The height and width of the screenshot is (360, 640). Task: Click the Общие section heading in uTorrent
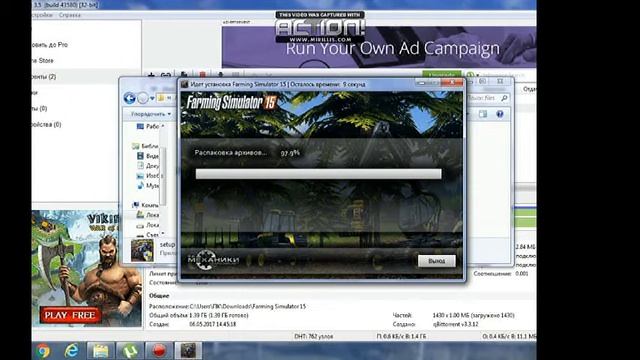click(x=159, y=296)
